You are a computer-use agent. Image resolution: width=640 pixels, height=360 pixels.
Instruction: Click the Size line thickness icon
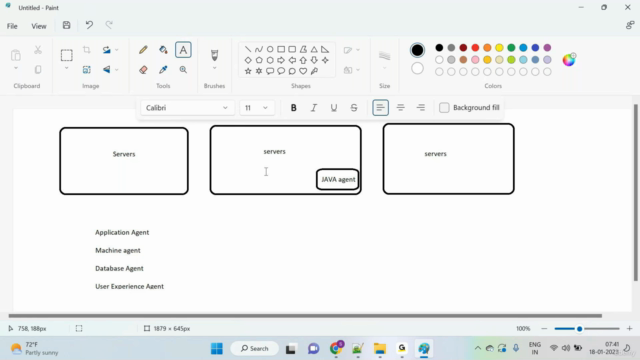(384, 56)
